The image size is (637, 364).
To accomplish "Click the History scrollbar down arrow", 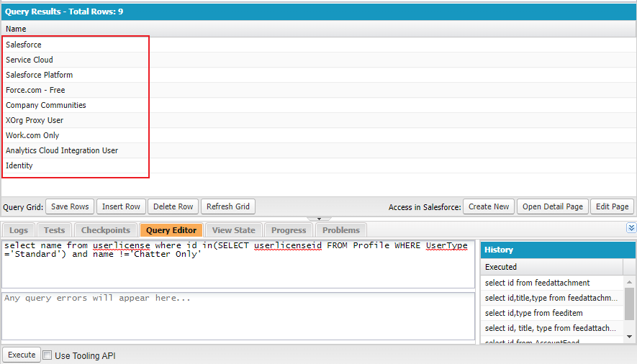I will coord(630,336).
